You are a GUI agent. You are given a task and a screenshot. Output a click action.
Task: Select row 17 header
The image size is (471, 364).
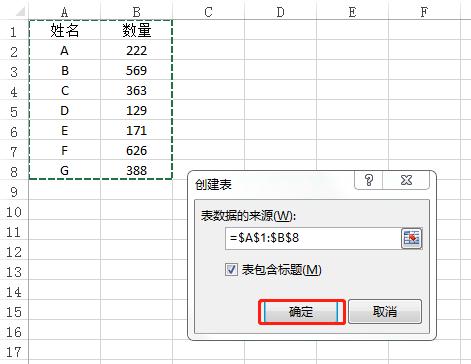coord(14,351)
